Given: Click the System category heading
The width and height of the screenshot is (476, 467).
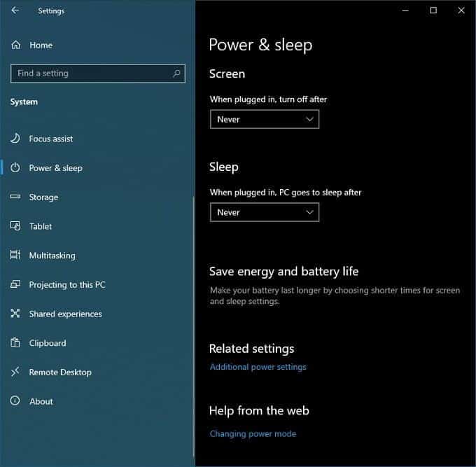Looking at the screenshot, I should (x=24, y=102).
